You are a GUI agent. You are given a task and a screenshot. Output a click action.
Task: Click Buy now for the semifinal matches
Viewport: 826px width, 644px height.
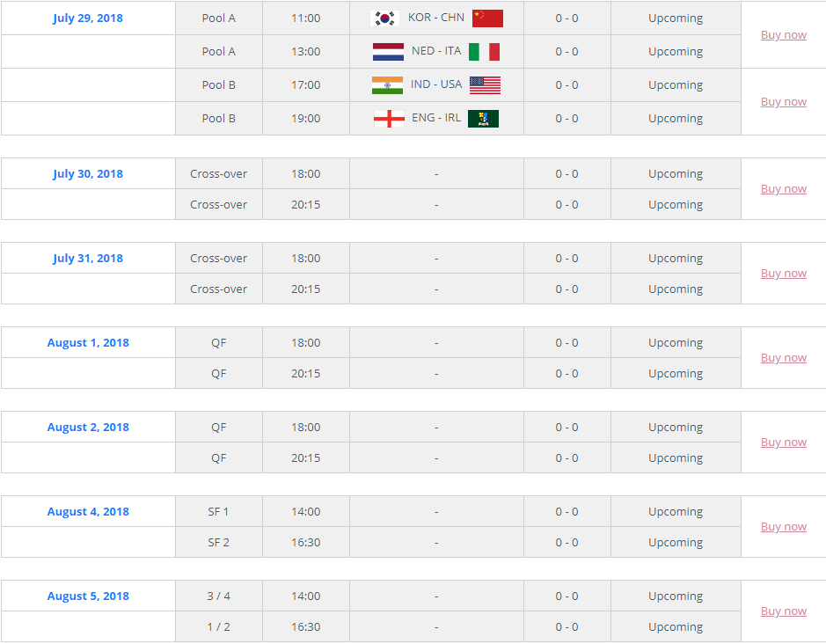[x=783, y=526]
